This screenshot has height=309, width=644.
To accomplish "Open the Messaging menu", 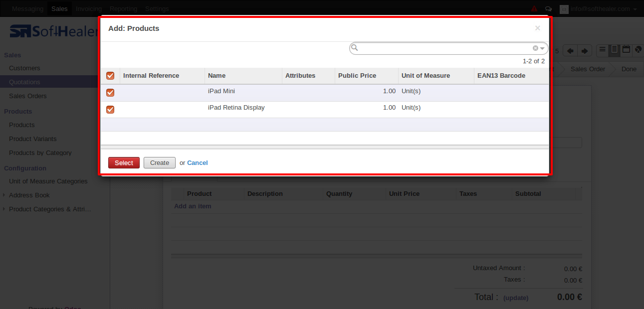I will click(27, 9).
